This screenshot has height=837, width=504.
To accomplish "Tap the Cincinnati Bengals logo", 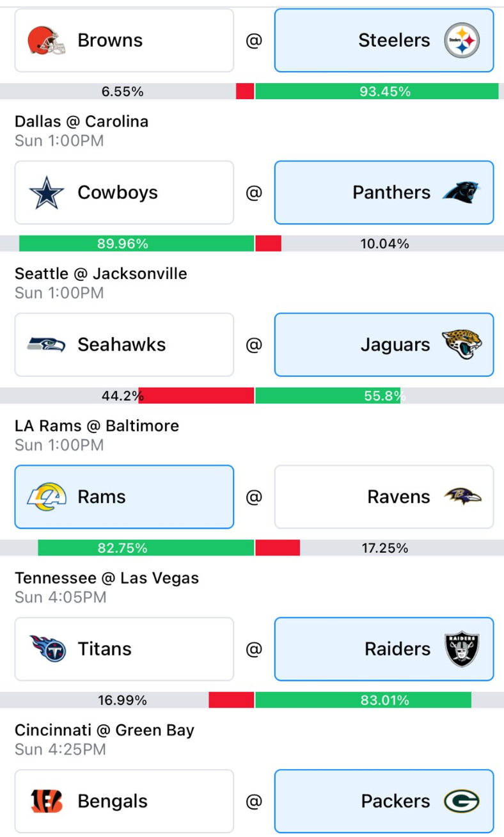I will click(47, 801).
